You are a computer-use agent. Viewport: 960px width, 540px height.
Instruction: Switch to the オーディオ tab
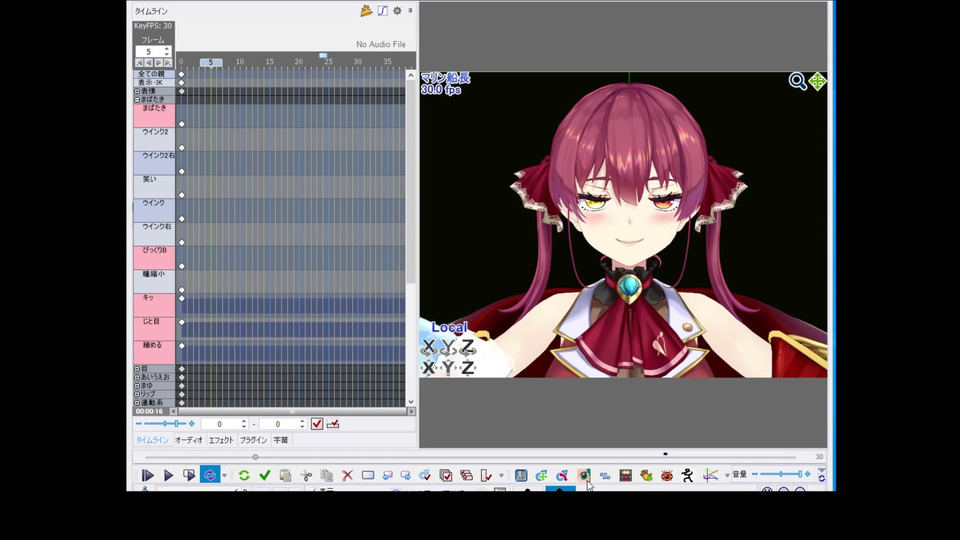(189, 440)
